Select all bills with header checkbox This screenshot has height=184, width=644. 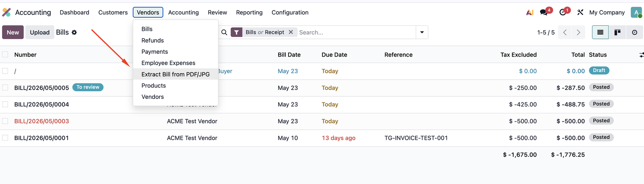coord(5,55)
